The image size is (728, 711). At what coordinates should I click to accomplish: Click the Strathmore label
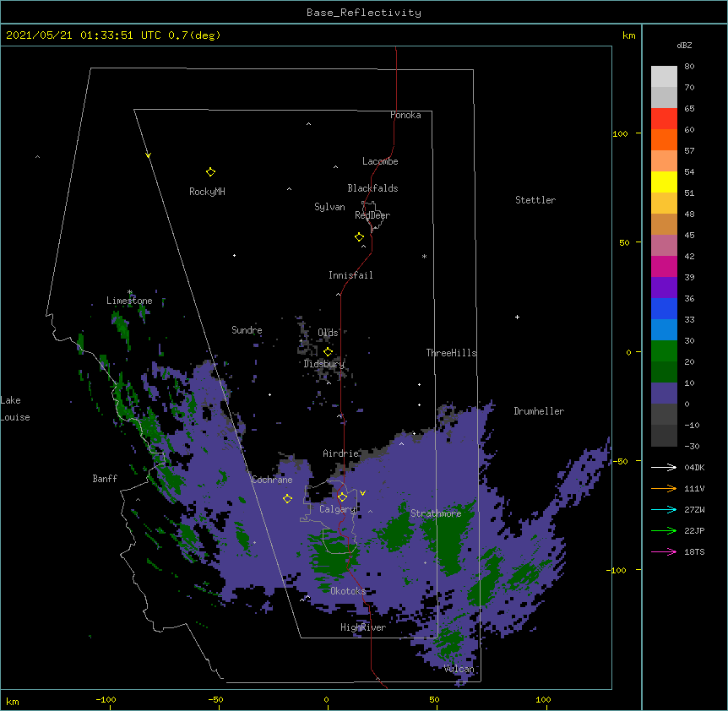pos(436,513)
